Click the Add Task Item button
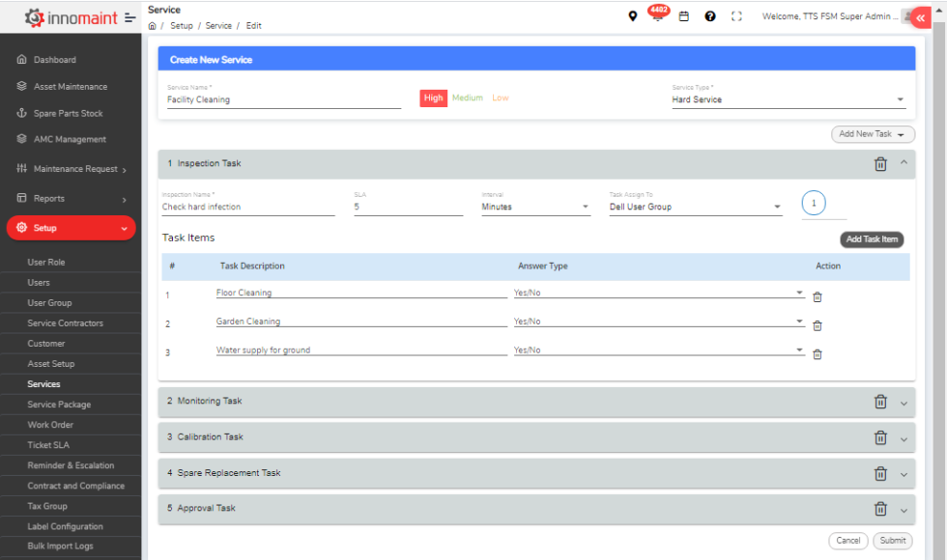The image size is (947, 560). [872, 238]
